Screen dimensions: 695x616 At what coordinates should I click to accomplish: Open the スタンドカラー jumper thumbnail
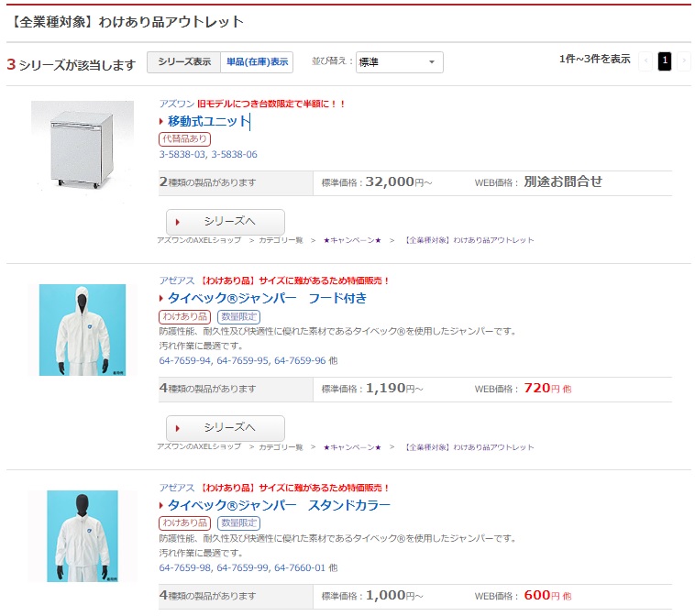[83, 536]
